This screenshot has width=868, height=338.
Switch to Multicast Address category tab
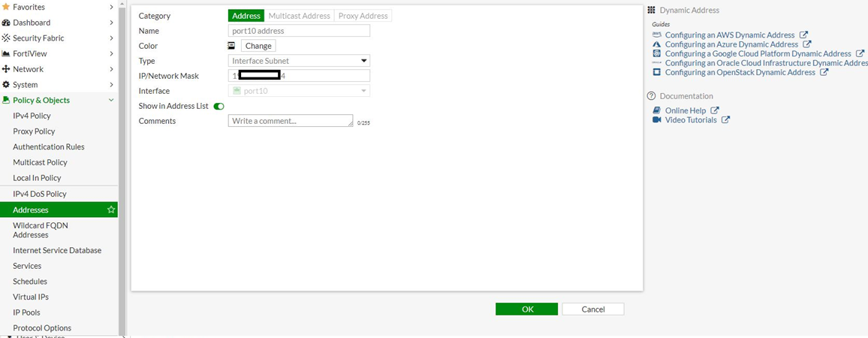pyautogui.click(x=299, y=16)
